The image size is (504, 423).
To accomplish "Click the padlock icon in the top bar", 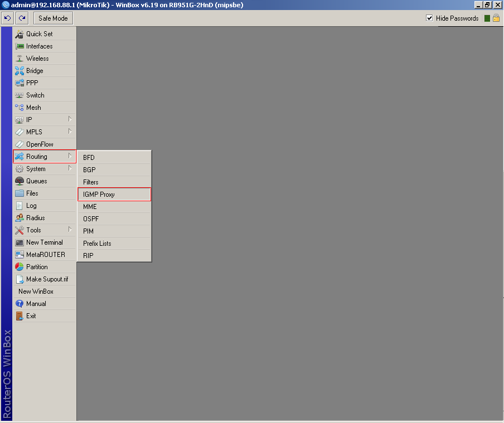I will [x=496, y=18].
